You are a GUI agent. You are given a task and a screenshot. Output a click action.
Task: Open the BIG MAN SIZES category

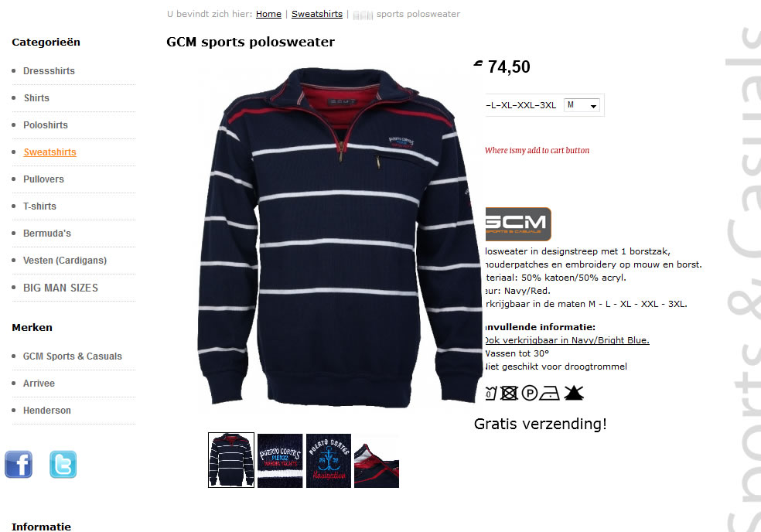tap(60, 288)
